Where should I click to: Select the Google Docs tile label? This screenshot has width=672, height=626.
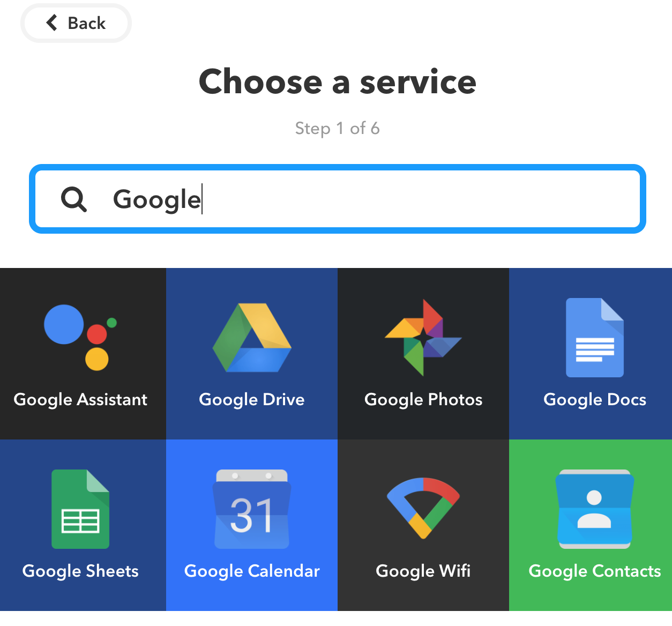point(595,400)
